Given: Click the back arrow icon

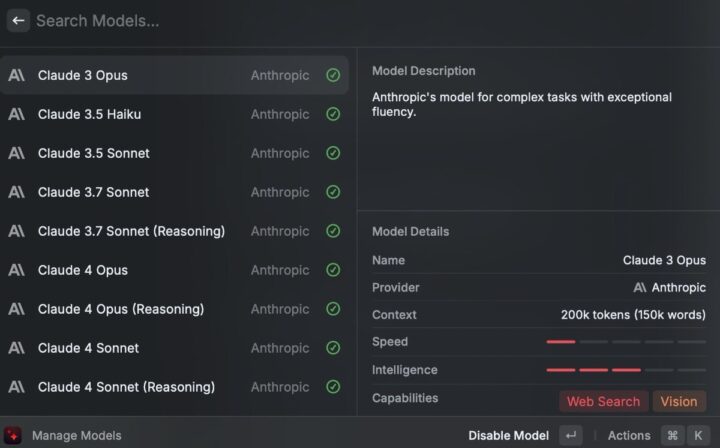Looking at the screenshot, I should [x=18, y=20].
